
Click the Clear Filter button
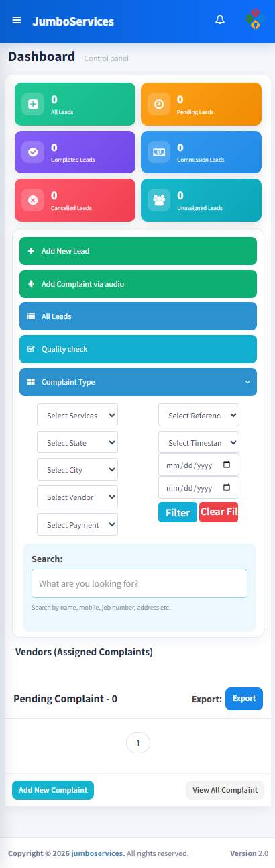click(219, 512)
